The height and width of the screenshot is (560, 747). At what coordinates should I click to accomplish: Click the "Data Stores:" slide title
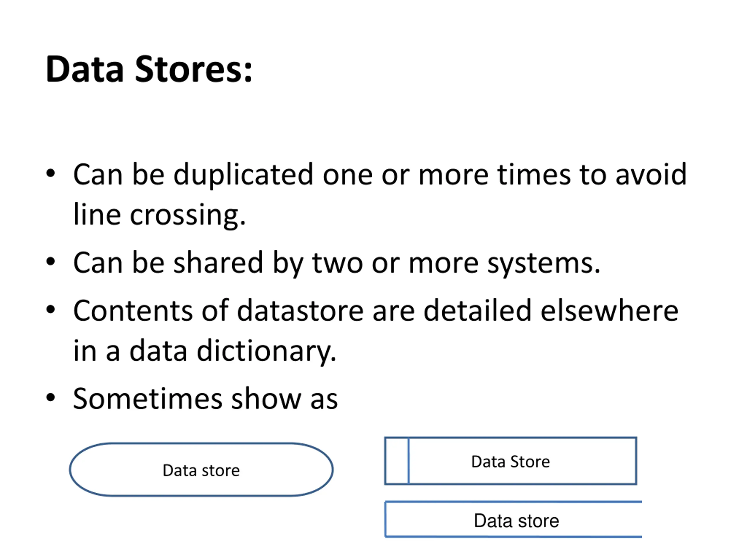149,69
